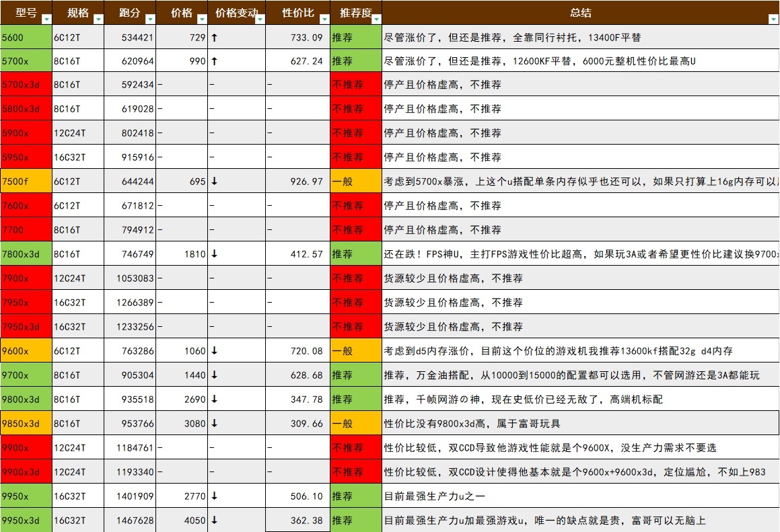Open the 推荐度 filter dropdown
This screenshot has height=532, width=780.
click(x=376, y=20)
